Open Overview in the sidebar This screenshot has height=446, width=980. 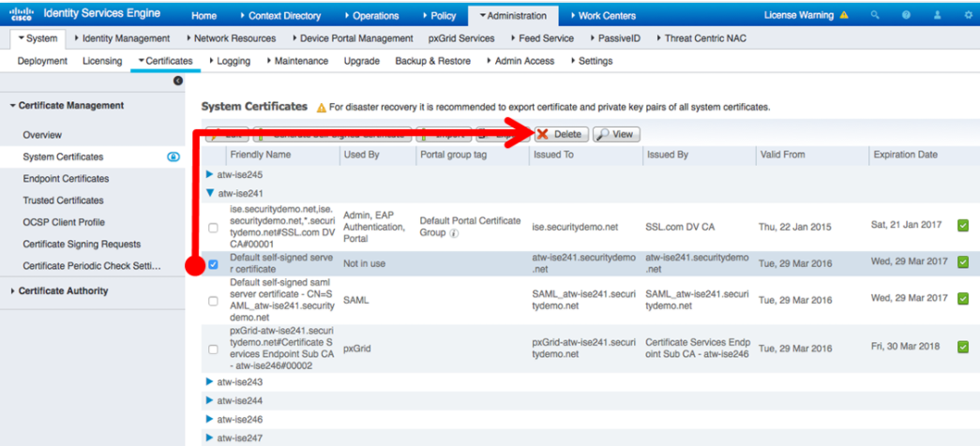[42, 135]
